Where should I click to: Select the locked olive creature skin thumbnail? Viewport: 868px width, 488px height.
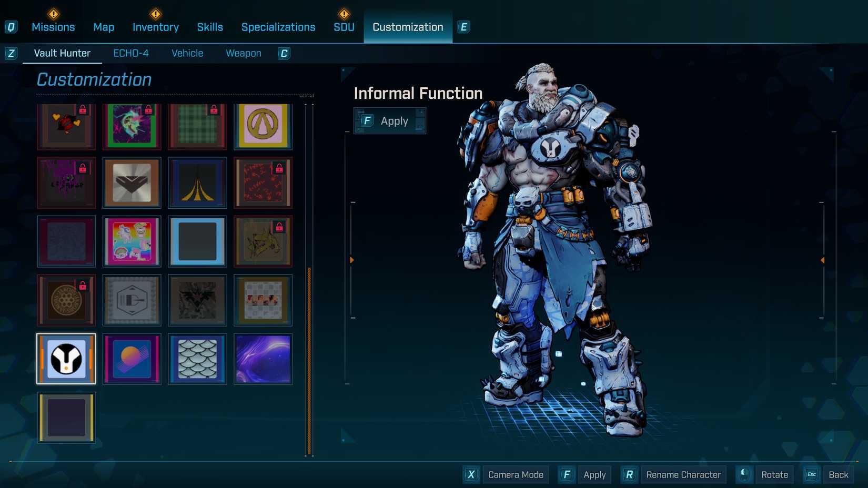click(263, 241)
